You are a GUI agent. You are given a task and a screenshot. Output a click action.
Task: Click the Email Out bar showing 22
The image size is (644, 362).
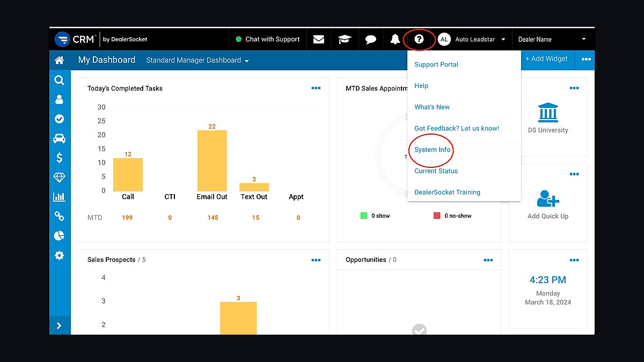212,161
